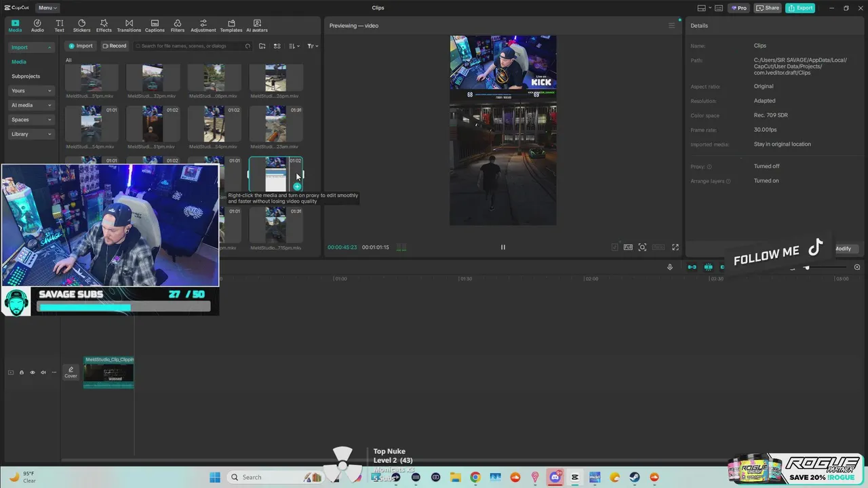Click the fullscreen preview icon
Viewport: 868px width, 488px height.
click(675, 247)
